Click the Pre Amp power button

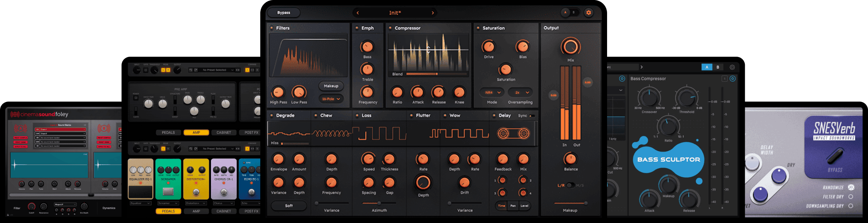point(136,98)
